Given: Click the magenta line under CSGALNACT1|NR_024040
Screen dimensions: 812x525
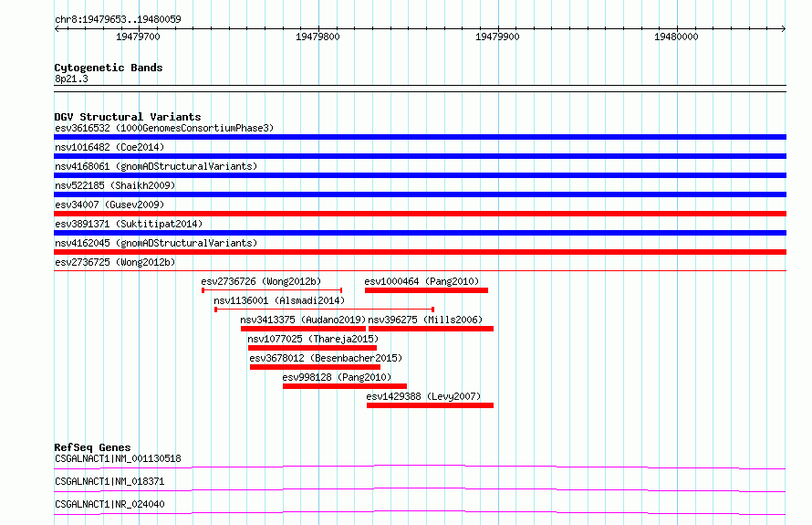Looking at the screenshot, I should coord(420,512).
